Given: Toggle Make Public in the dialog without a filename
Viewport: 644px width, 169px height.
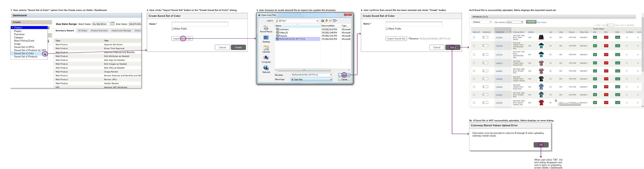Looking at the screenshot, I should tap(173, 29).
